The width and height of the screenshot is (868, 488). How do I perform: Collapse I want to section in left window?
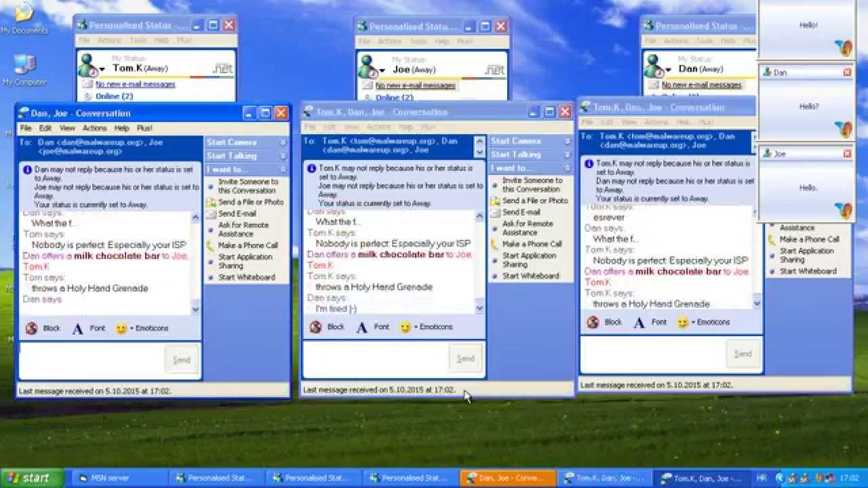(283, 169)
